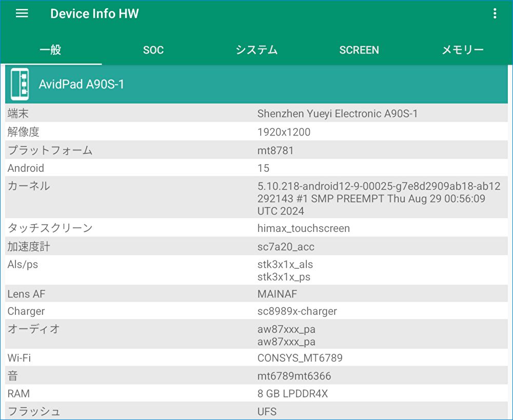Go to the メモリー tab

(462, 50)
